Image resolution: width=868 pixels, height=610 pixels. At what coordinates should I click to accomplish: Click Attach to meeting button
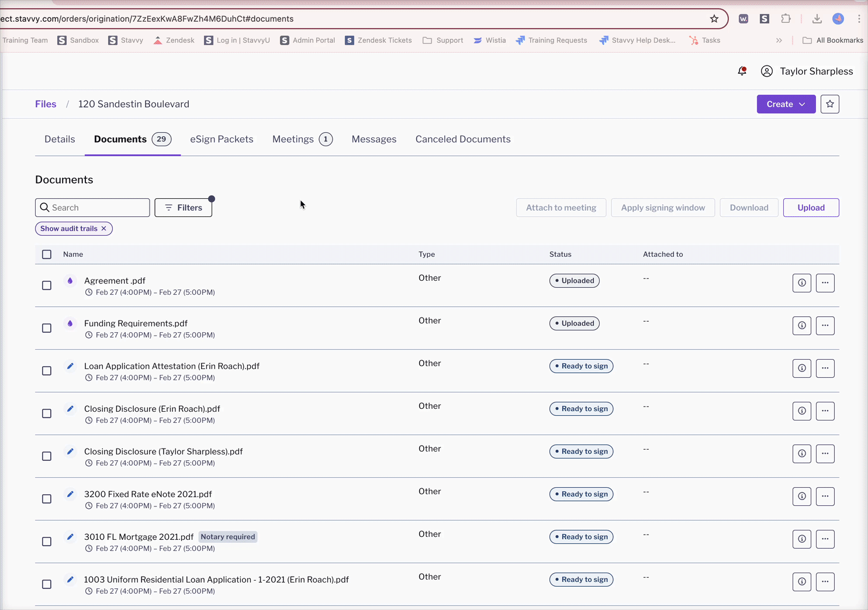point(561,208)
